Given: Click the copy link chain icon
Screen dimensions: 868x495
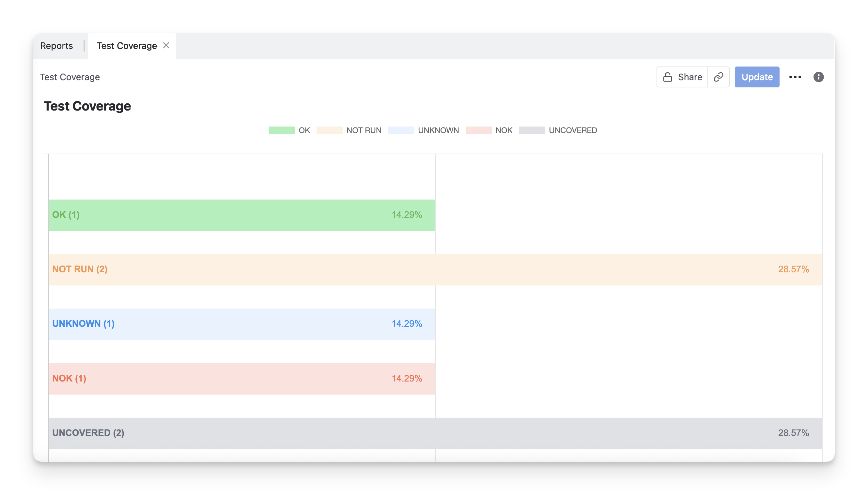Looking at the screenshot, I should click(x=718, y=77).
